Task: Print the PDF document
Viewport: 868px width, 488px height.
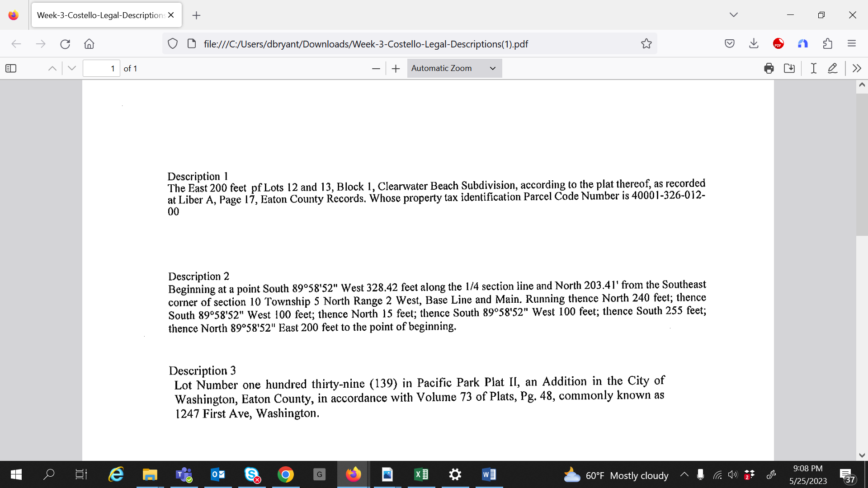Action: pos(768,68)
